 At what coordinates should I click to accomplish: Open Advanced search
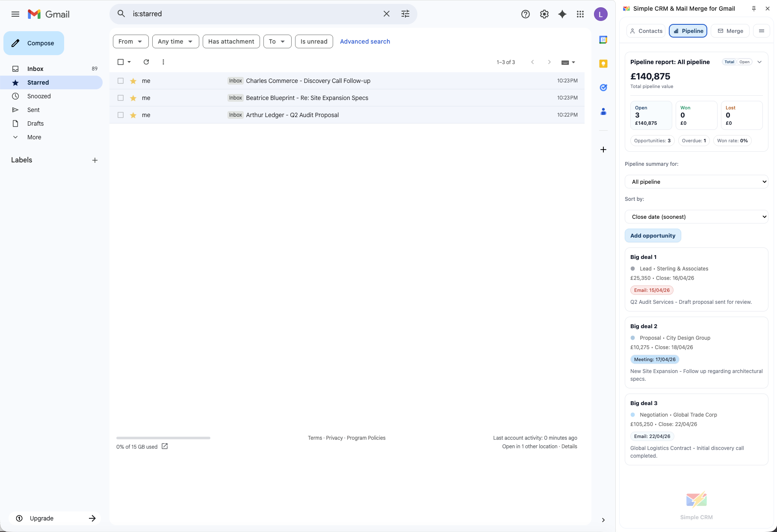365,41
